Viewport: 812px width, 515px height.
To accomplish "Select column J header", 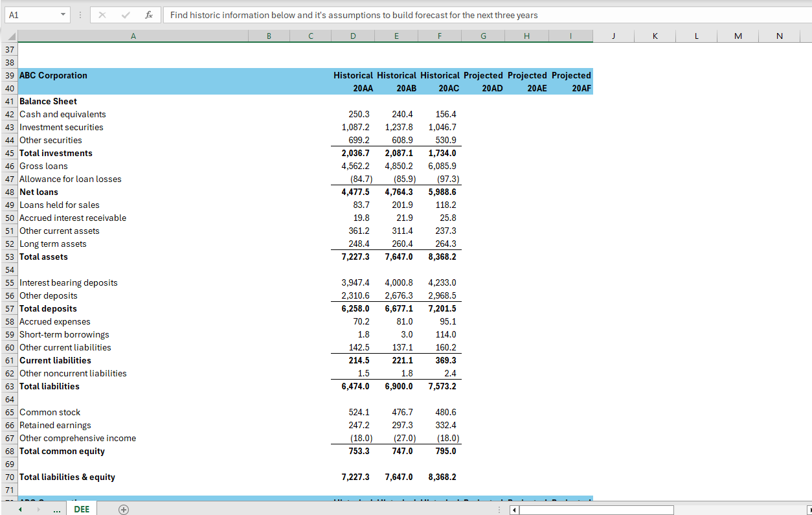I will [613, 36].
